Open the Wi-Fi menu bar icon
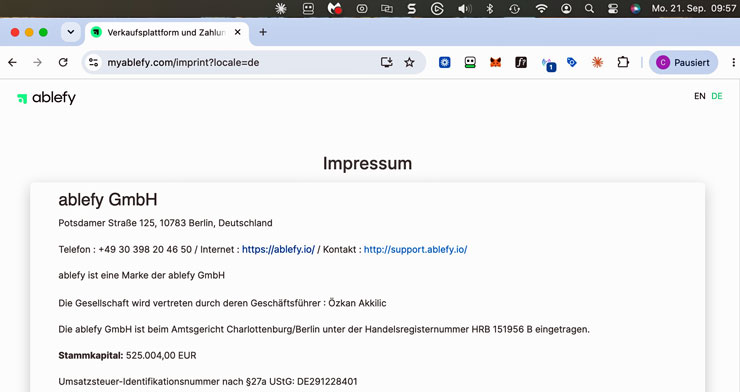 pos(541,8)
